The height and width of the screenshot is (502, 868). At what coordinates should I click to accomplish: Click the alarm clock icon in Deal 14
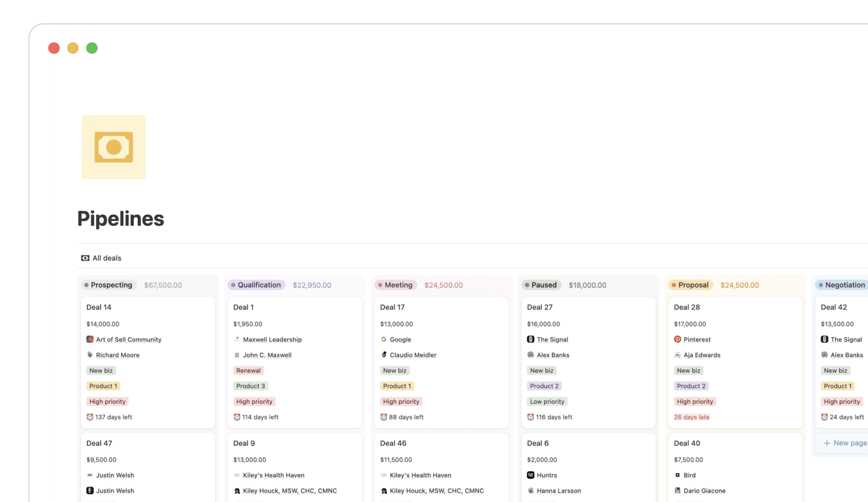coord(90,417)
